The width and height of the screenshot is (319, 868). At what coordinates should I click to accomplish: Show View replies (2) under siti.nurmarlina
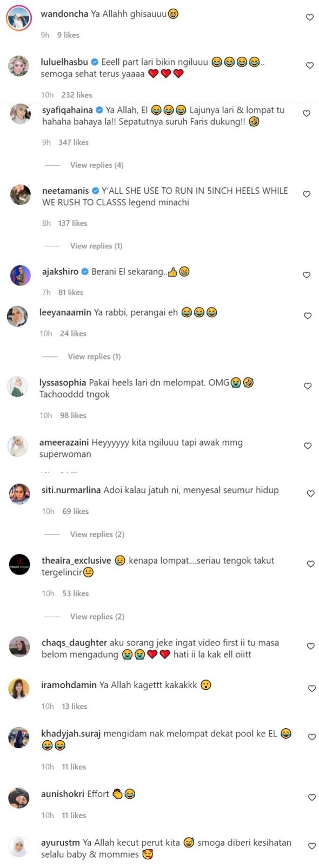(x=97, y=534)
